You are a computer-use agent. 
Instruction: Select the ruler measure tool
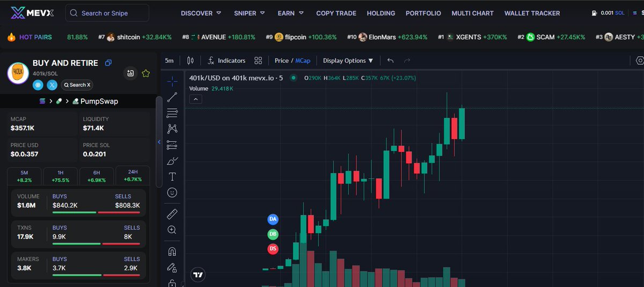[x=172, y=214]
